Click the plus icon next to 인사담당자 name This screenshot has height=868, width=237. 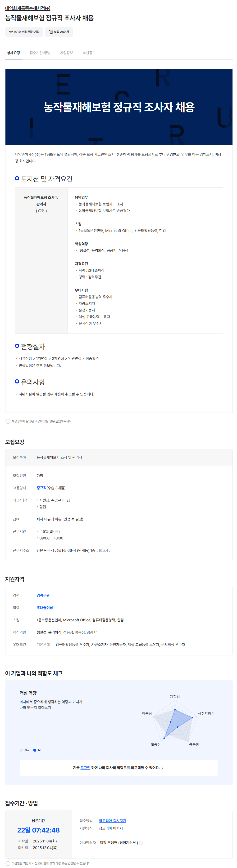click(x=141, y=843)
